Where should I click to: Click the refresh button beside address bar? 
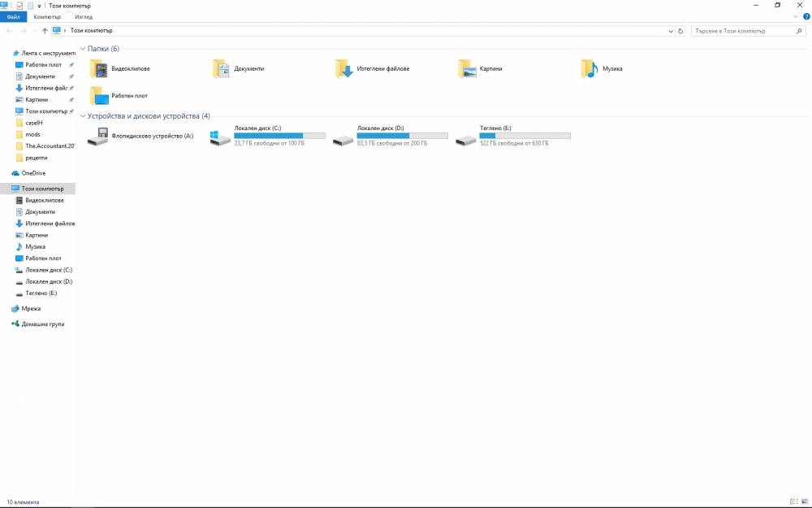pos(680,31)
